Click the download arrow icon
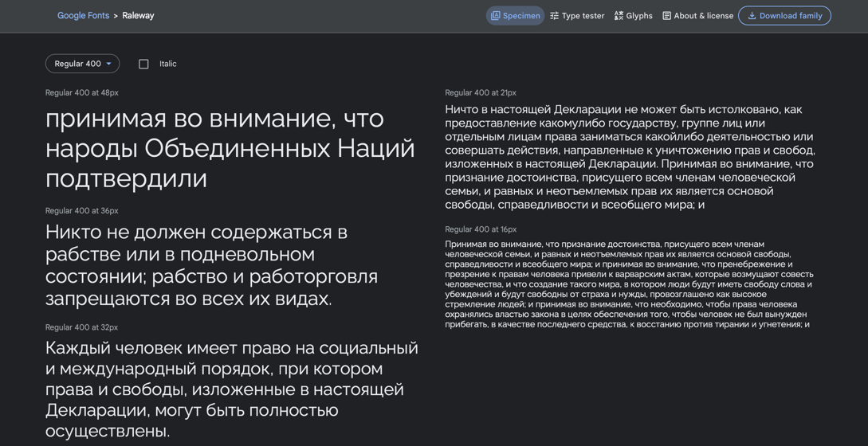 pos(752,16)
